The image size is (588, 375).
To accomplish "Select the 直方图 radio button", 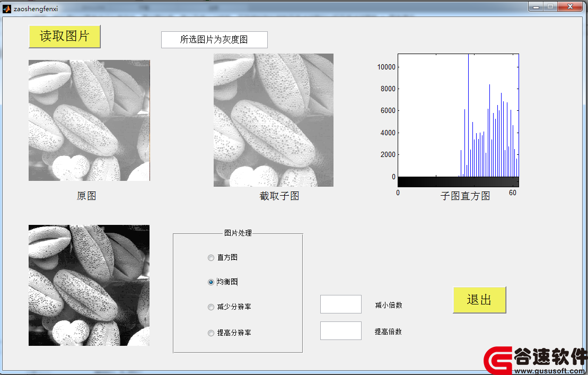I will pos(210,258).
